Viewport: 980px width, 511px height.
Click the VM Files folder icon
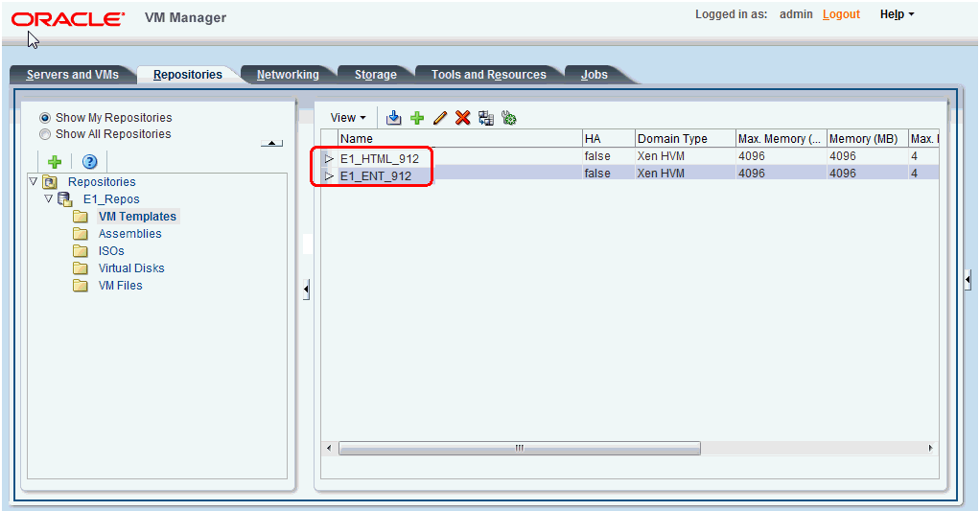(x=80, y=286)
